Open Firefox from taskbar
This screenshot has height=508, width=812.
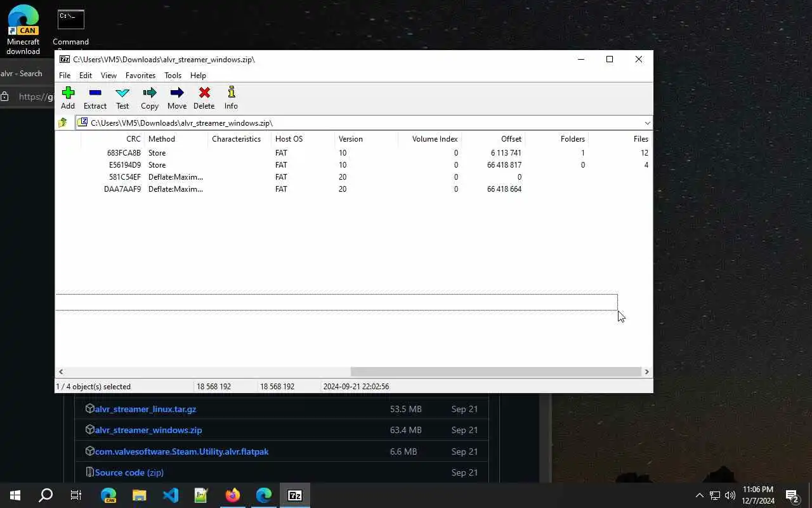[233, 495]
